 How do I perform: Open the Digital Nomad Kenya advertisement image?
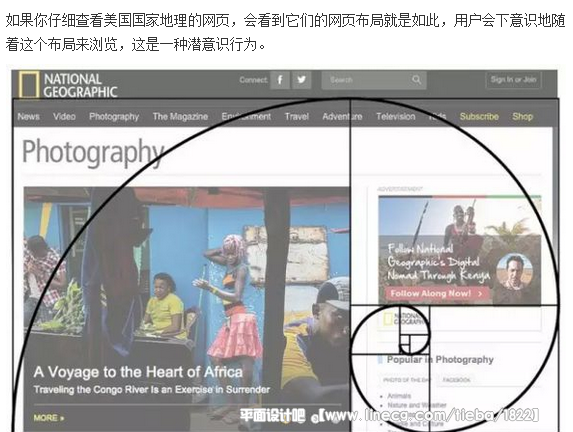[460, 250]
